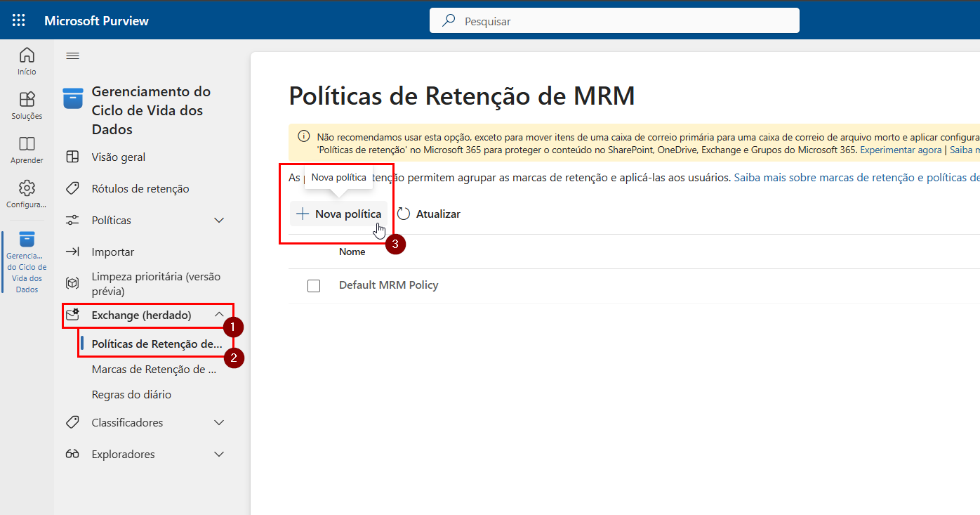Open Rótulos de retenção menu item

pyautogui.click(x=140, y=189)
